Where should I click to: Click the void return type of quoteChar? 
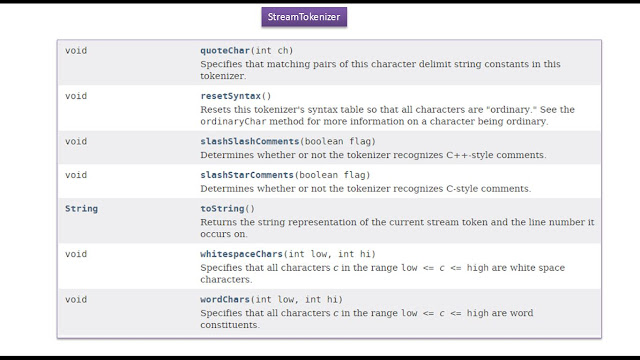pyautogui.click(x=76, y=51)
